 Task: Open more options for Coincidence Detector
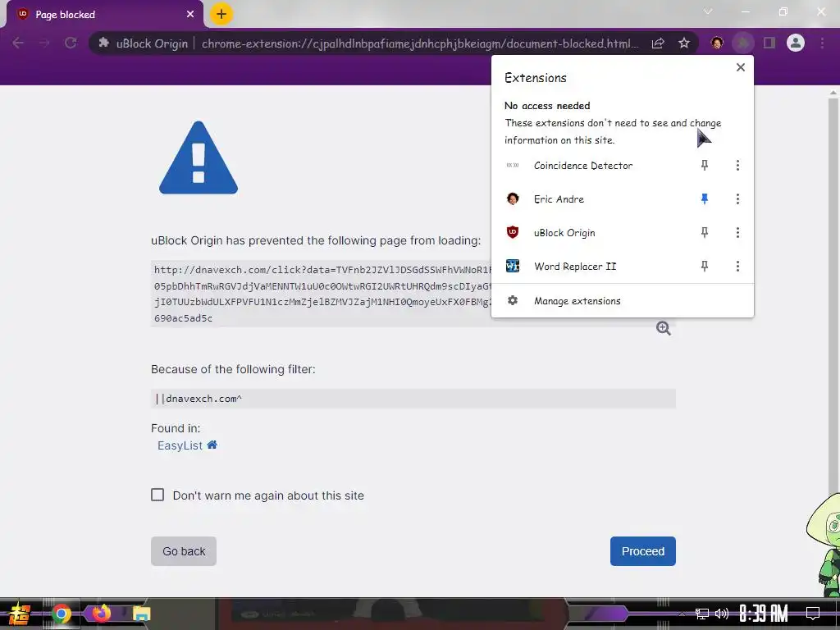pos(737,166)
